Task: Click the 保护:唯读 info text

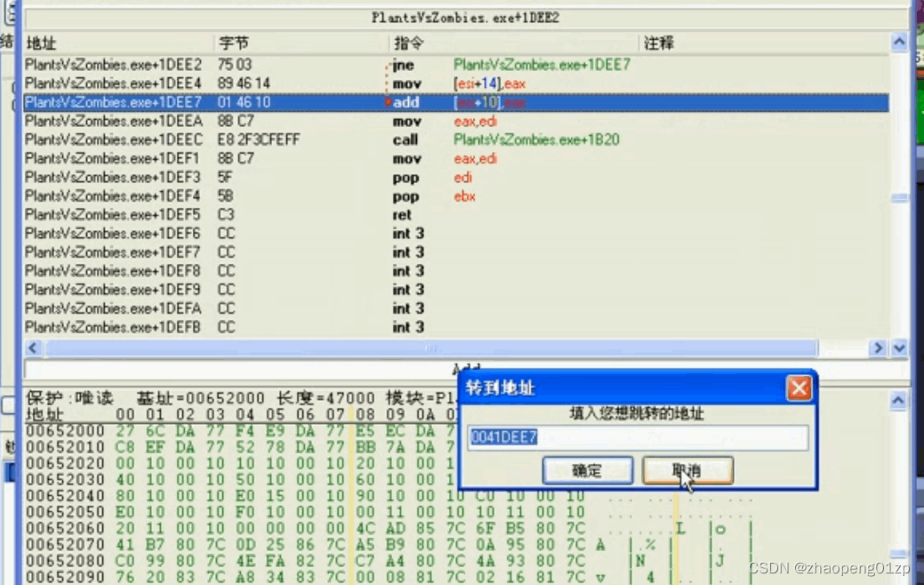Action: (x=69, y=398)
